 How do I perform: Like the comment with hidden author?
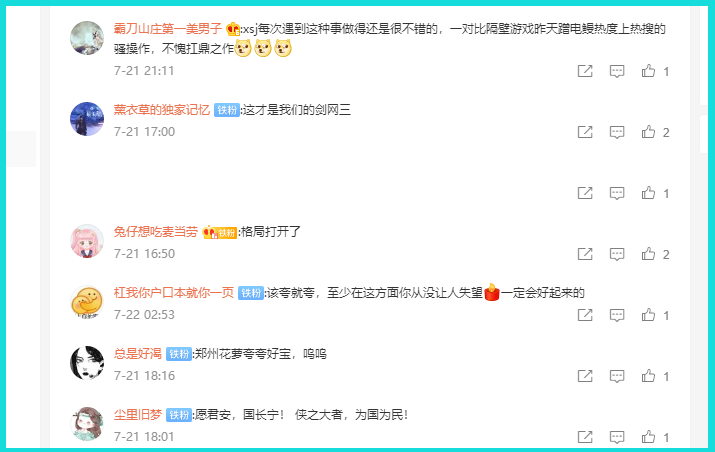tap(648, 193)
